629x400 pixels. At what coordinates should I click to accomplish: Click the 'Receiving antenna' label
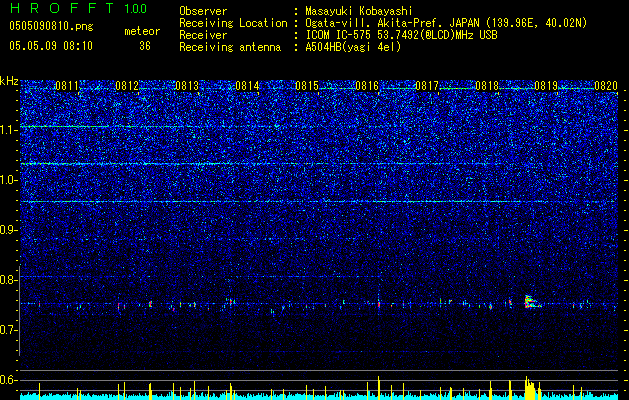pos(230,47)
